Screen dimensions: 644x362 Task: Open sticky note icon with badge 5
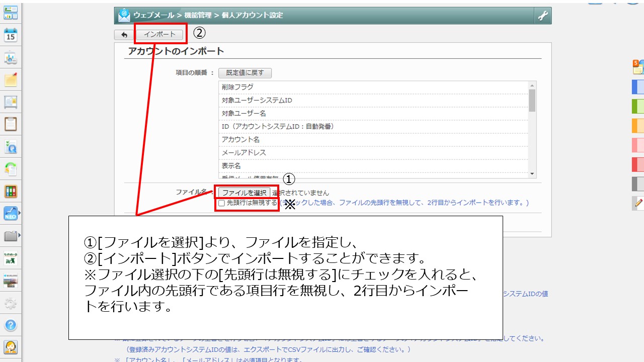638,67
